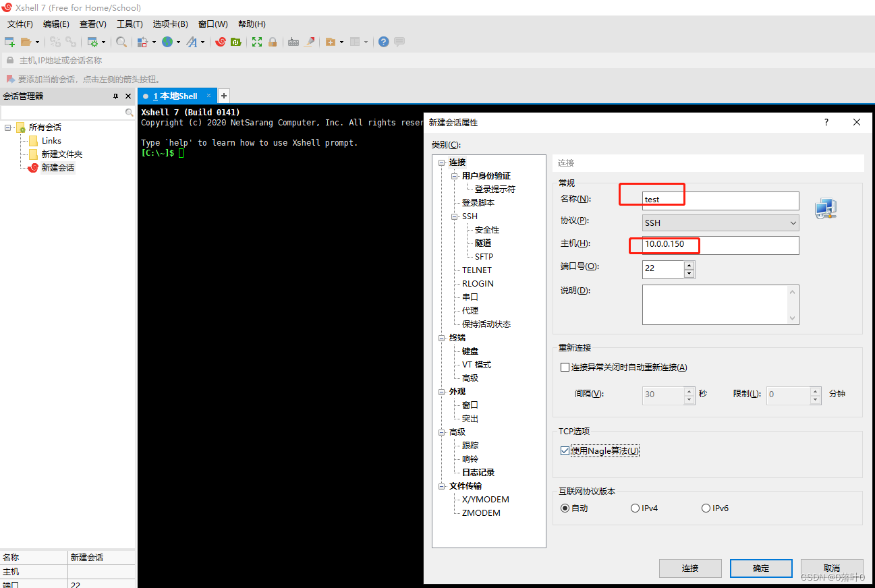
Task: Open the 编辑(E) menu
Action: (x=56, y=24)
